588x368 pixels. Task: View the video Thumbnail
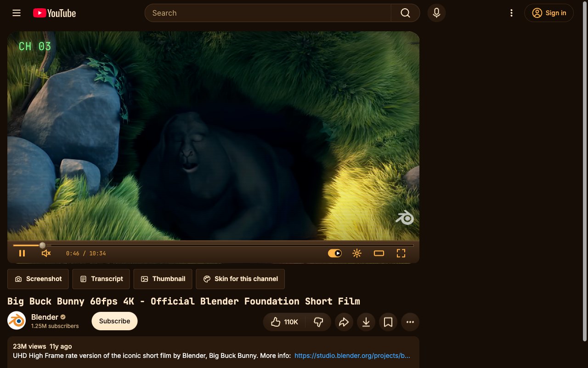point(163,279)
